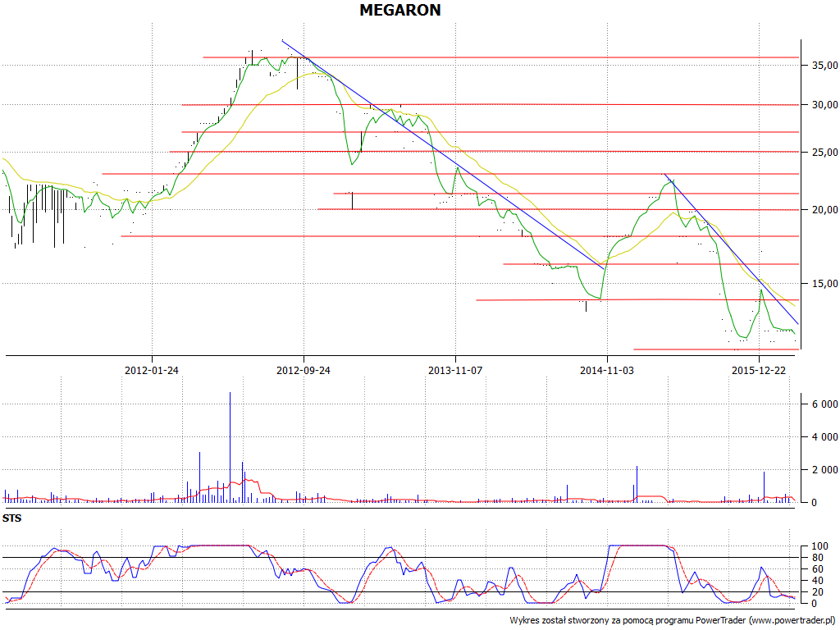840x630 pixels.
Task: Click the 2012-01-24 date label
Action: tap(152, 370)
